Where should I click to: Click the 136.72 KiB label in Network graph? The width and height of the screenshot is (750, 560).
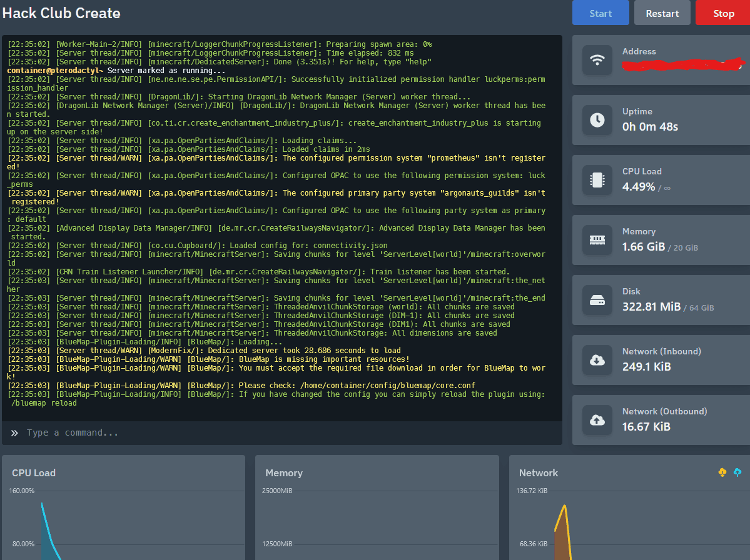coord(532,491)
